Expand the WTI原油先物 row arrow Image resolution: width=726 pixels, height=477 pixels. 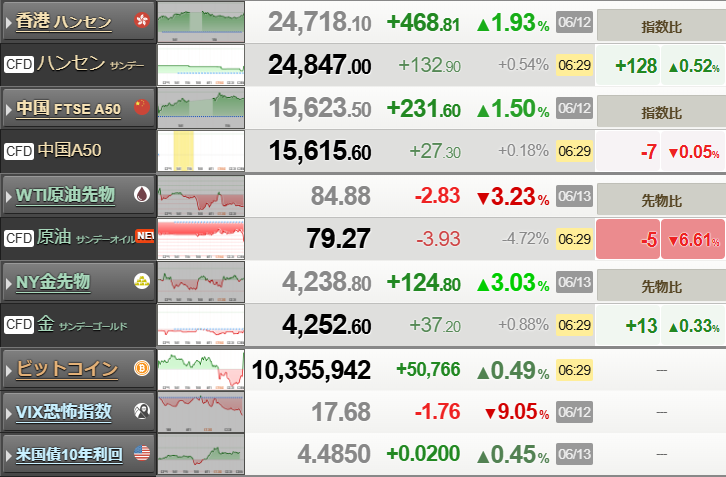(8, 196)
